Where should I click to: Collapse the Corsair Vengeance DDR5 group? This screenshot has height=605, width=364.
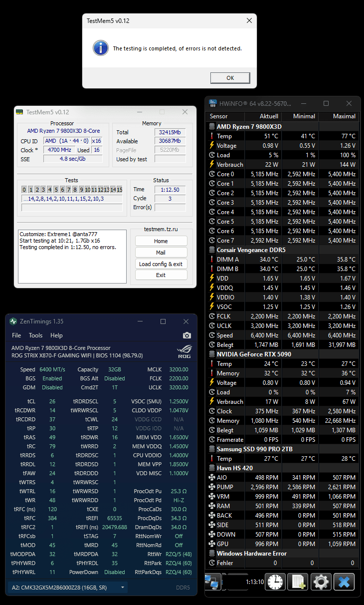pyautogui.click(x=282, y=250)
